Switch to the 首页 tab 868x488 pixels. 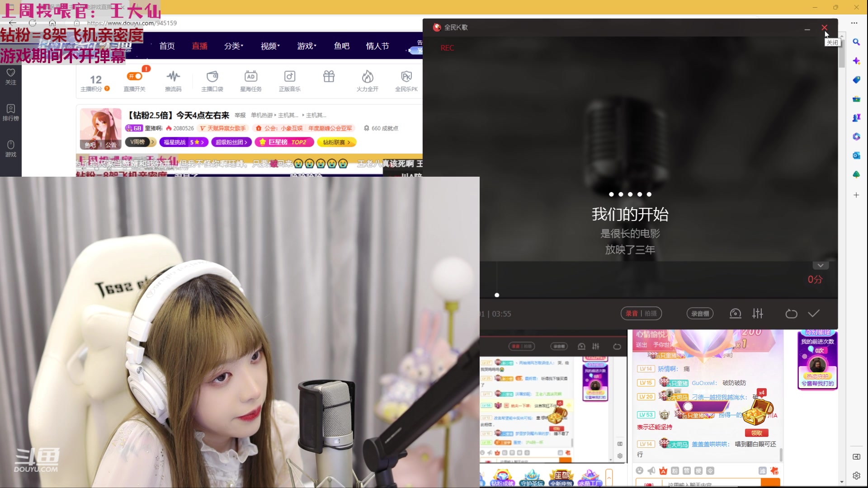166,46
